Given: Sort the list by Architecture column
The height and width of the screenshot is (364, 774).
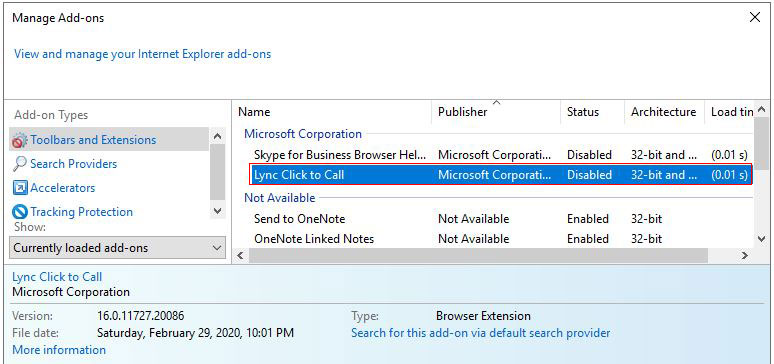Looking at the screenshot, I should point(663,112).
